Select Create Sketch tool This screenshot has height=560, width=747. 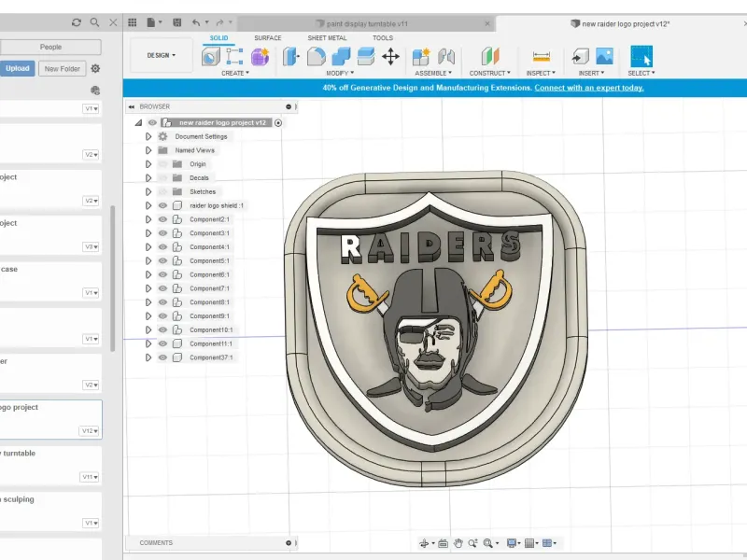tap(234, 57)
